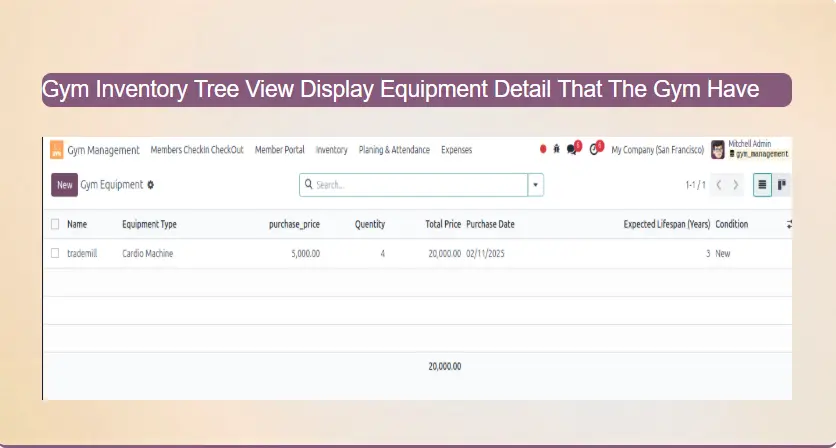Open the gear settings next to Gym Equipment
This screenshot has height=448, width=836.
pyautogui.click(x=151, y=185)
